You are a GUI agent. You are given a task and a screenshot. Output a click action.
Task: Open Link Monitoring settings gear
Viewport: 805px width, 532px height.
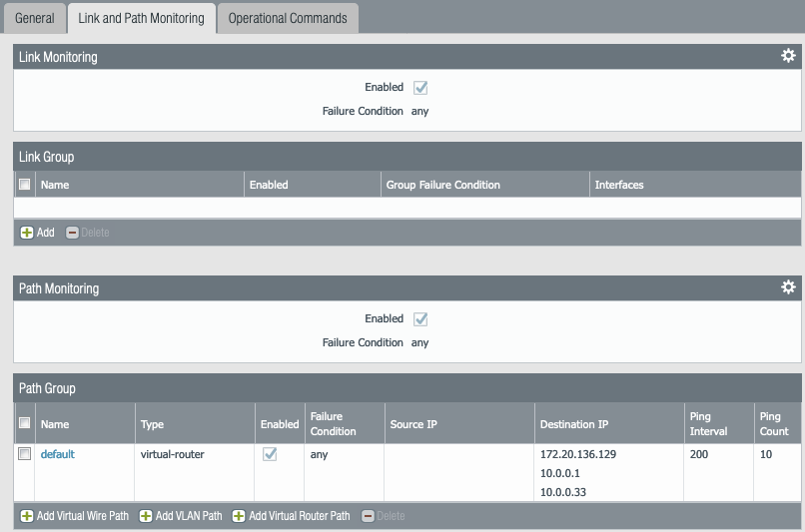pyautogui.click(x=788, y=56)
